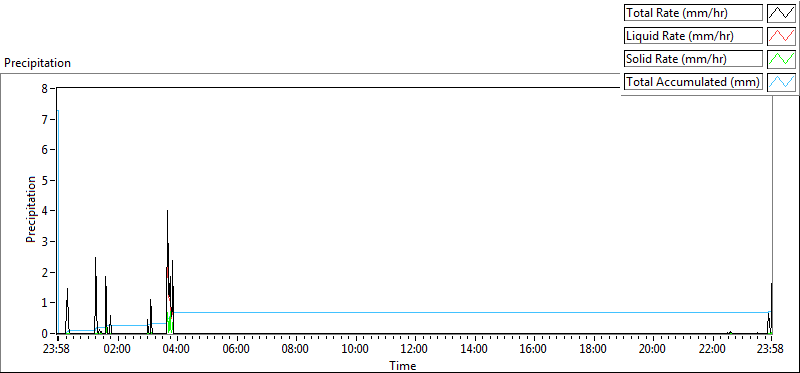The image size is (800, 373).
Task: Click the 23:58 end time axis label
Action: click(x=770, y=350)
